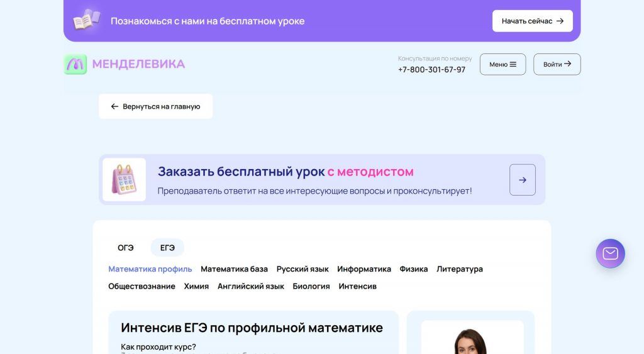Choose the Информатика subject

(364, 269)
